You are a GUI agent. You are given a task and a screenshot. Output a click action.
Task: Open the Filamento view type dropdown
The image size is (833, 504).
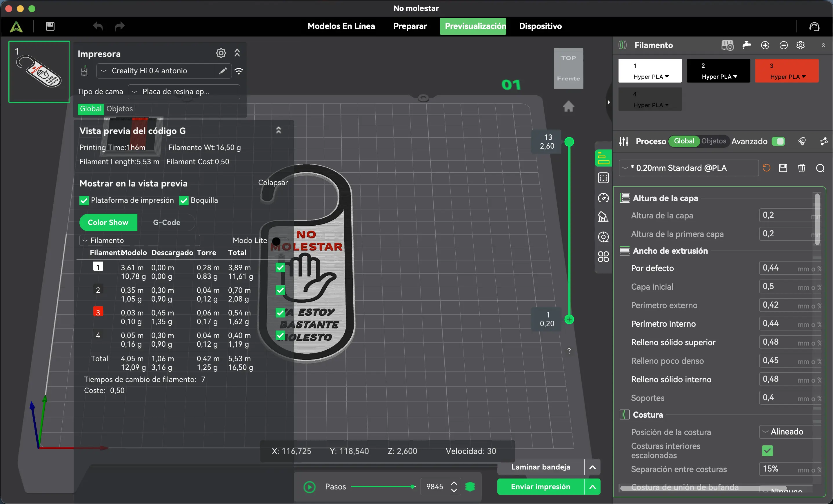click(140, 240)
